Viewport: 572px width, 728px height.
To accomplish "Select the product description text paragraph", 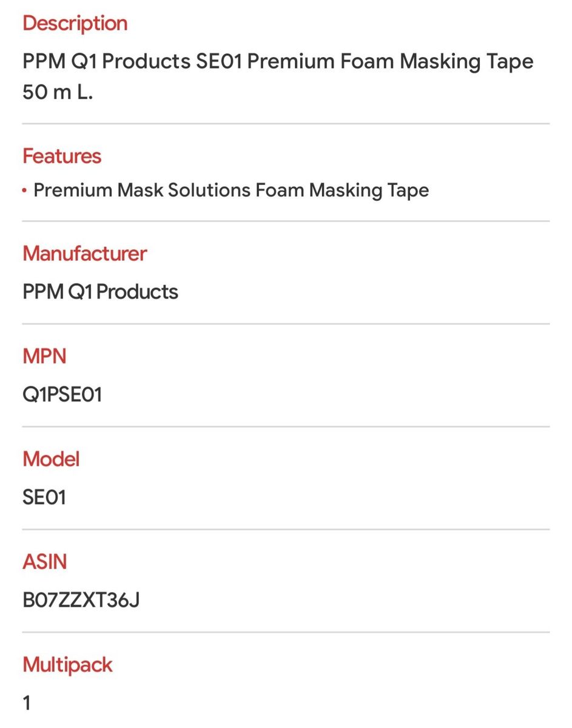I will [x=278, y=77].
